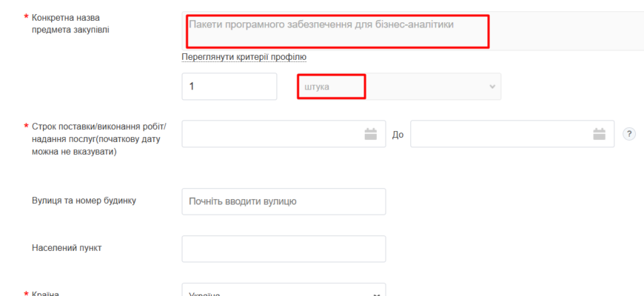Click the empty "Населений пункт" input field
The image size is (644, 296).
[x=284, y=249]
